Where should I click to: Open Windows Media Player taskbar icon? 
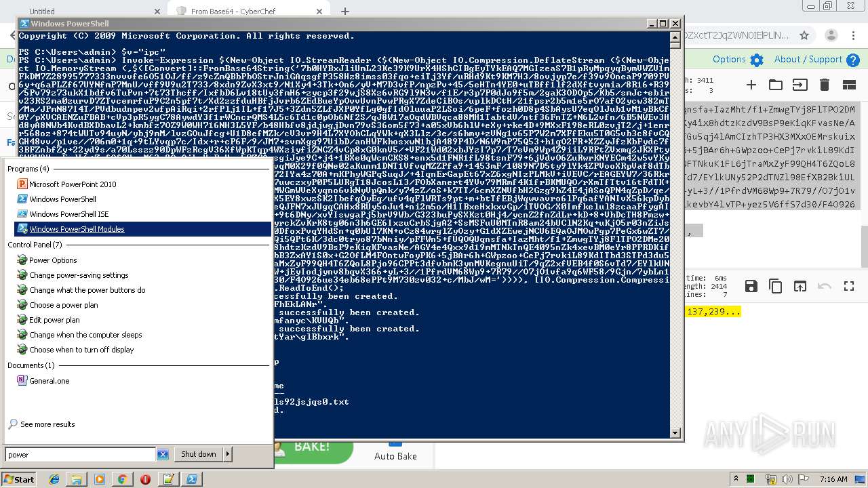coord(99,479)
